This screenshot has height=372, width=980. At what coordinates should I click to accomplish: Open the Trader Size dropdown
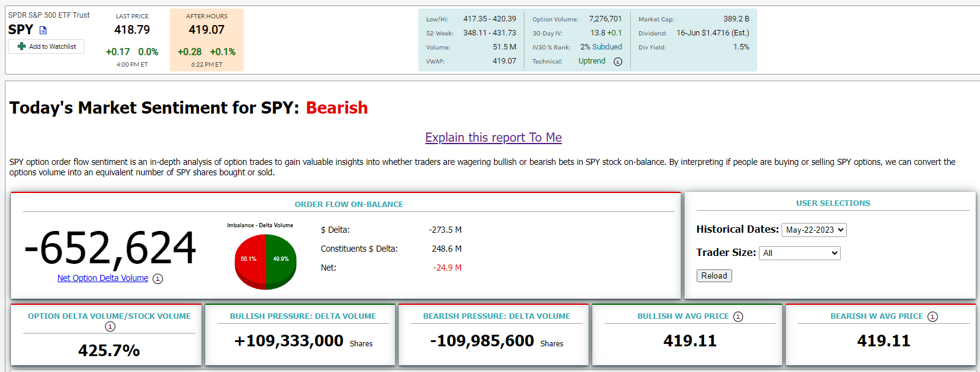click(800, 253)
